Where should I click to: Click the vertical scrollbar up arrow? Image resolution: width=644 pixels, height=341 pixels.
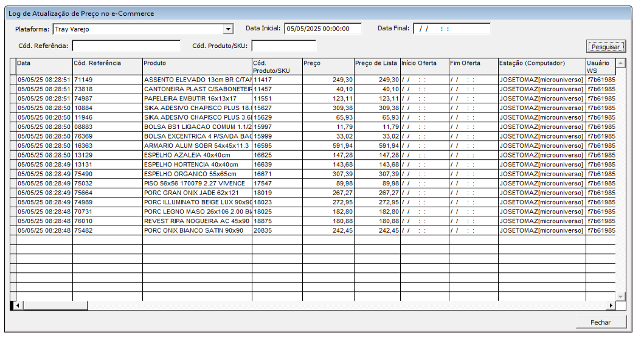point(621,63)
